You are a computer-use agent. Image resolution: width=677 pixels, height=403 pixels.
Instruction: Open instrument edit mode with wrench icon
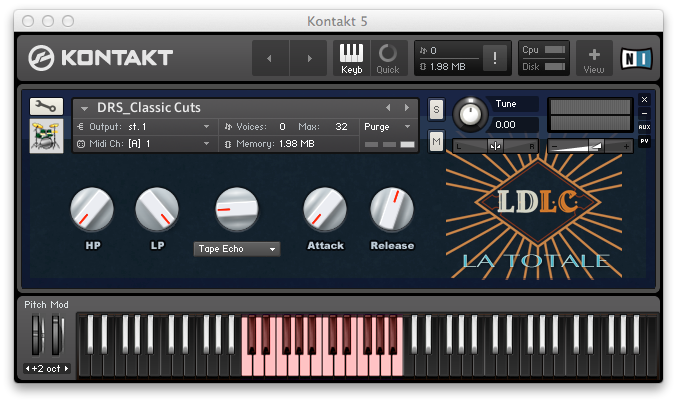pyautogui.click(x=46, y=106)
